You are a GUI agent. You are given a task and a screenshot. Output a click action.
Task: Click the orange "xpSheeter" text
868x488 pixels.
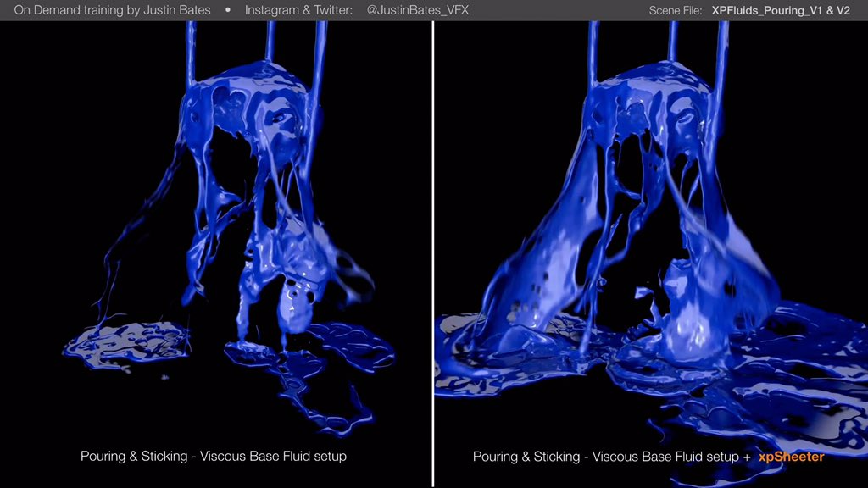[x=791, y=457]
